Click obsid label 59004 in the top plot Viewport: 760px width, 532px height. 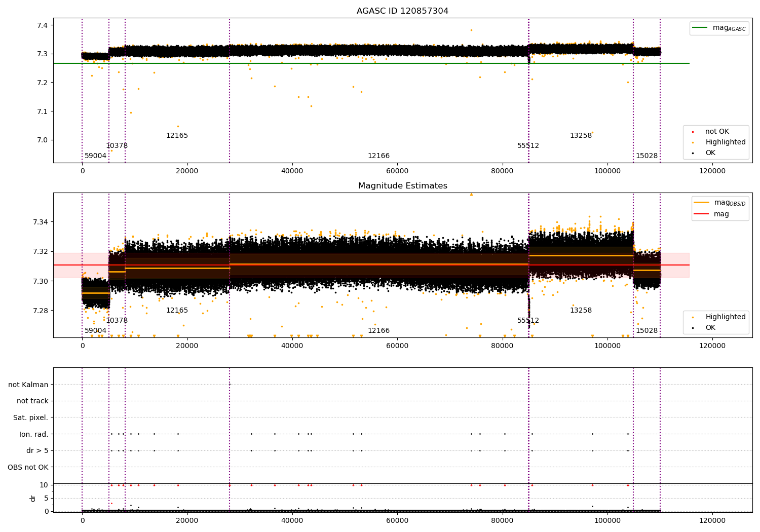(x=95, y=156)
